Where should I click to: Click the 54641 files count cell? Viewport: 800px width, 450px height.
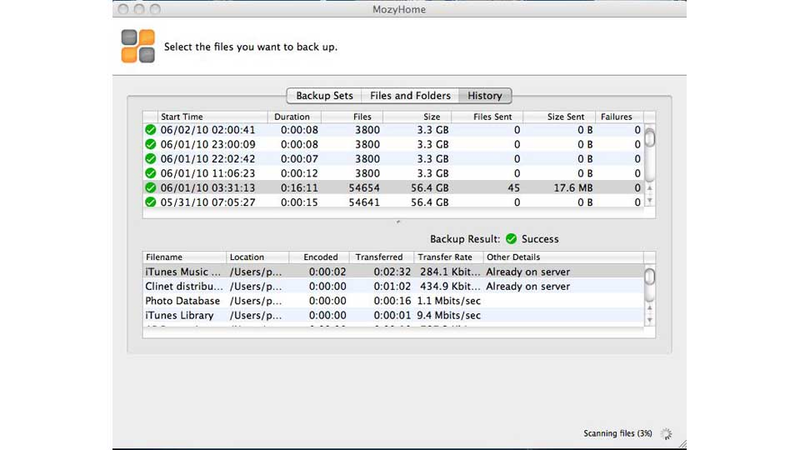[x=364, y=202]
